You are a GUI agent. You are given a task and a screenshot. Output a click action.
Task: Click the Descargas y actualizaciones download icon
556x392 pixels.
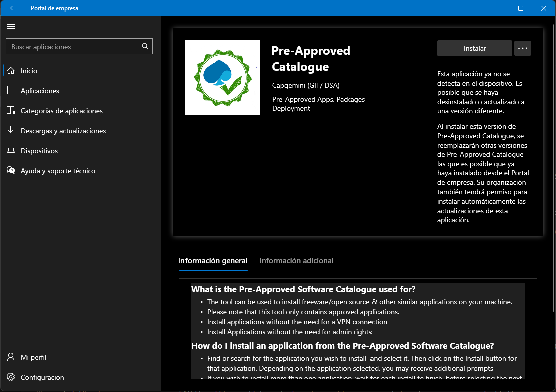(11, 131)
